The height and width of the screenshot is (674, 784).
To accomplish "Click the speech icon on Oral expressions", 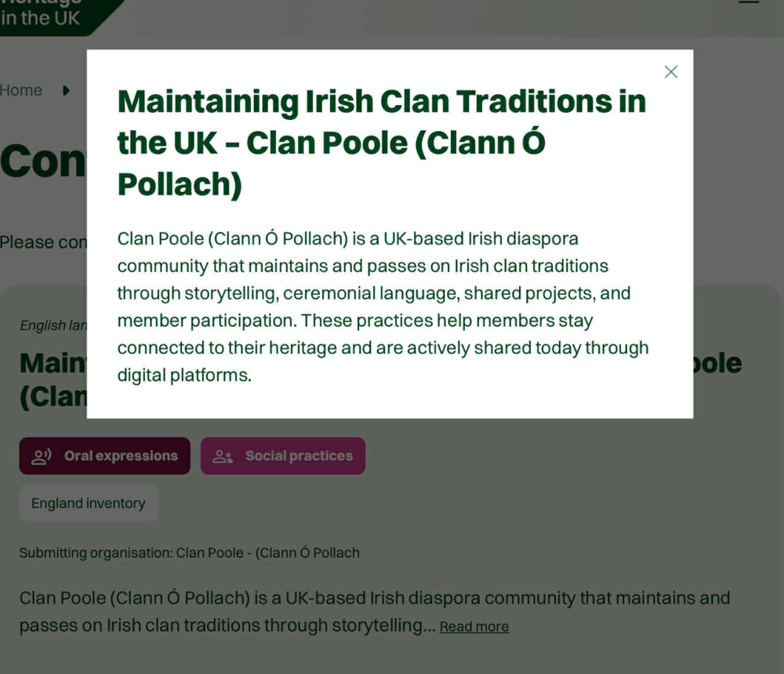I will 42,456.
